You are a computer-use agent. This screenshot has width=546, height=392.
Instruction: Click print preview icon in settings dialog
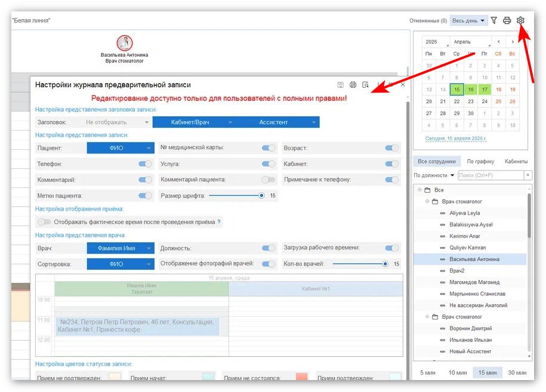(366, 85)
